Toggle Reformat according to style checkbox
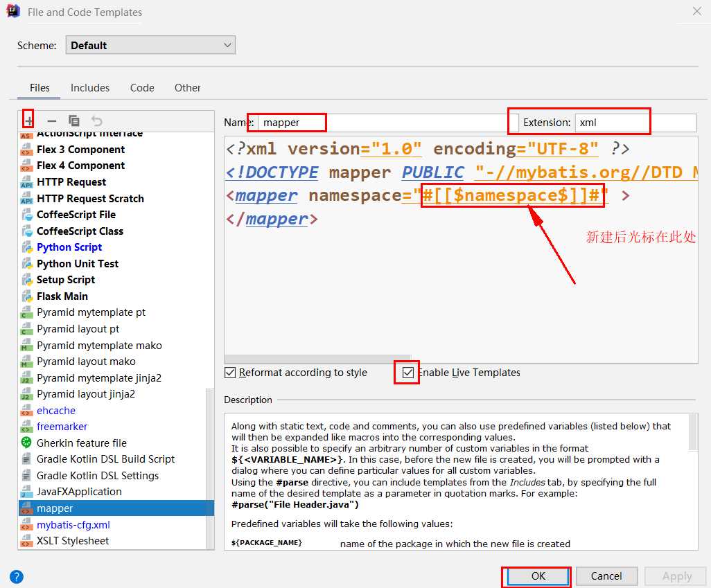Image resolution: width=711 pixels, height=588 pixels. click(230, 373)
